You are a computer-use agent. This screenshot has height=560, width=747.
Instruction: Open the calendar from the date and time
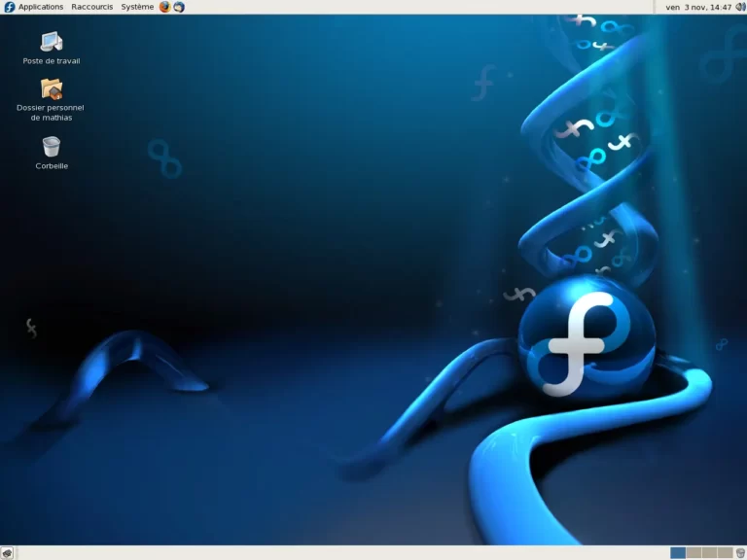coord(698,7)
